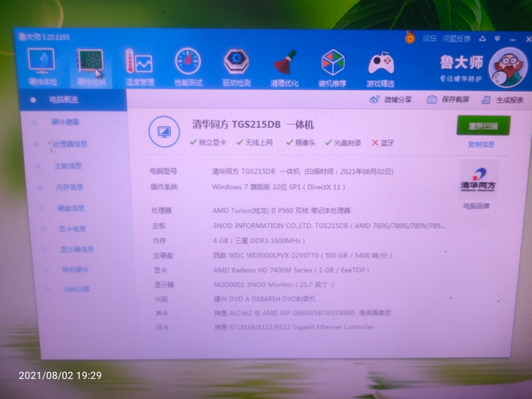The width and height of the screenshot is (532, 399).
Task: Select the 硬件检测 hardware detection icon
Action: point(91,66)
